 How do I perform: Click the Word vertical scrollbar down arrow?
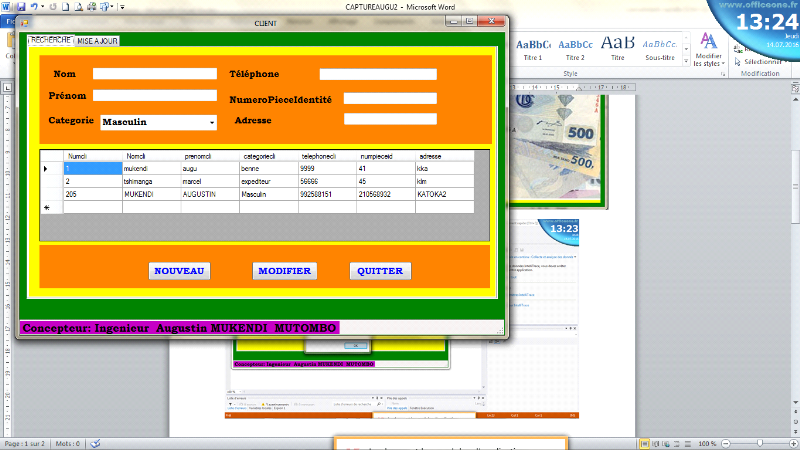pyautogui.click(x=795, y=403)
